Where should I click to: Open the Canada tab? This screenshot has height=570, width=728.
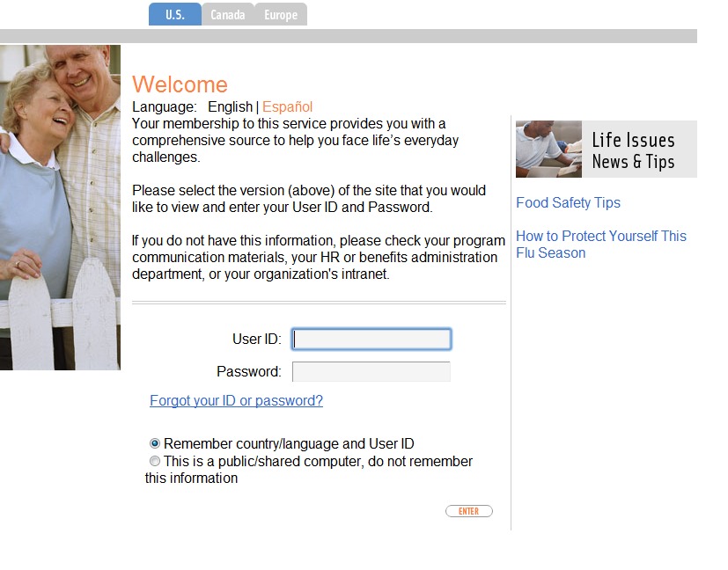tap(227, 14)
